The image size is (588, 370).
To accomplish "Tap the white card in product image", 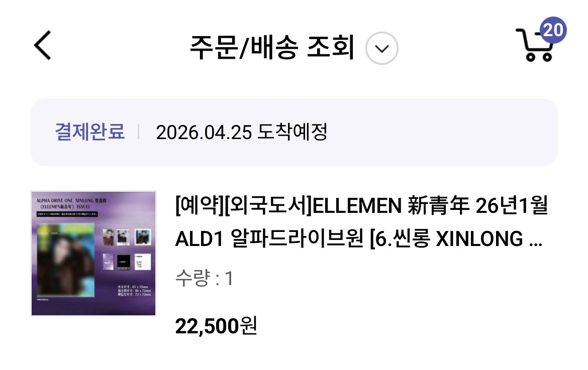I will 143,262.
